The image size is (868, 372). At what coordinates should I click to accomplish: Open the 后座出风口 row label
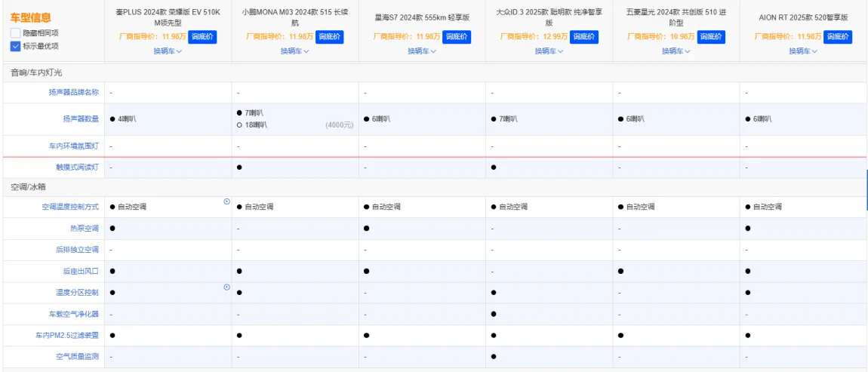pyautogui.click(x=81, y=271)
